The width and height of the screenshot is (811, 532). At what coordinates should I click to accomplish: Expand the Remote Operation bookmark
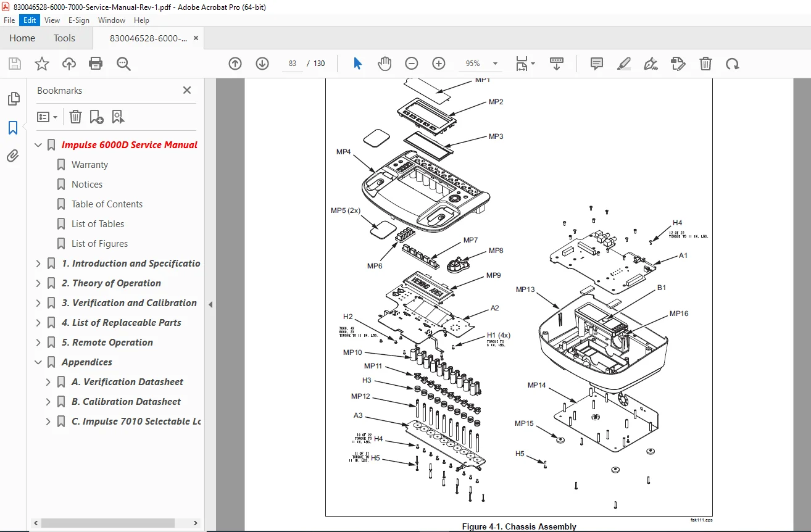pyautogui.click(x=38, y=343)
